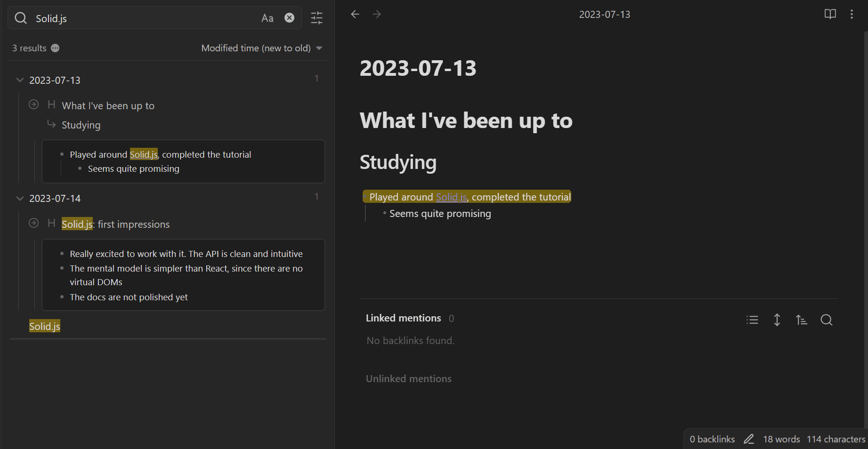Click the search magnifier icon
Viewport: 868px width, 449px height.
point(21,18)
